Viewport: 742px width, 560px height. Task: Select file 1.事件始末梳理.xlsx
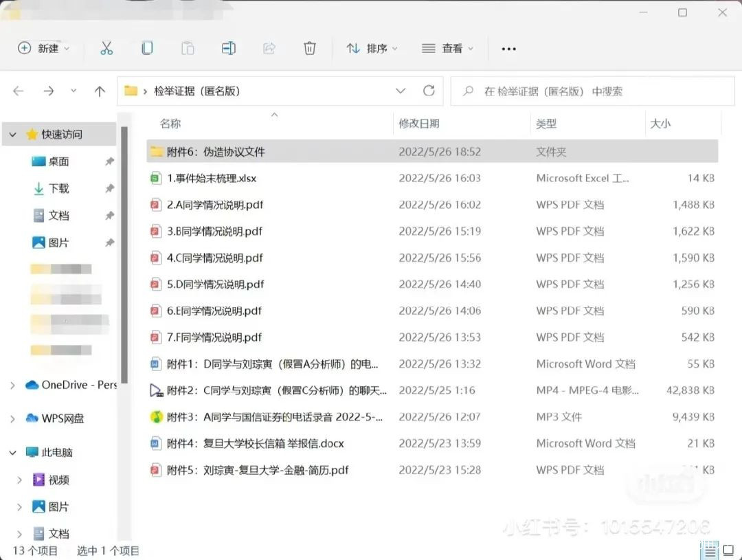click(x=432, y=178)
